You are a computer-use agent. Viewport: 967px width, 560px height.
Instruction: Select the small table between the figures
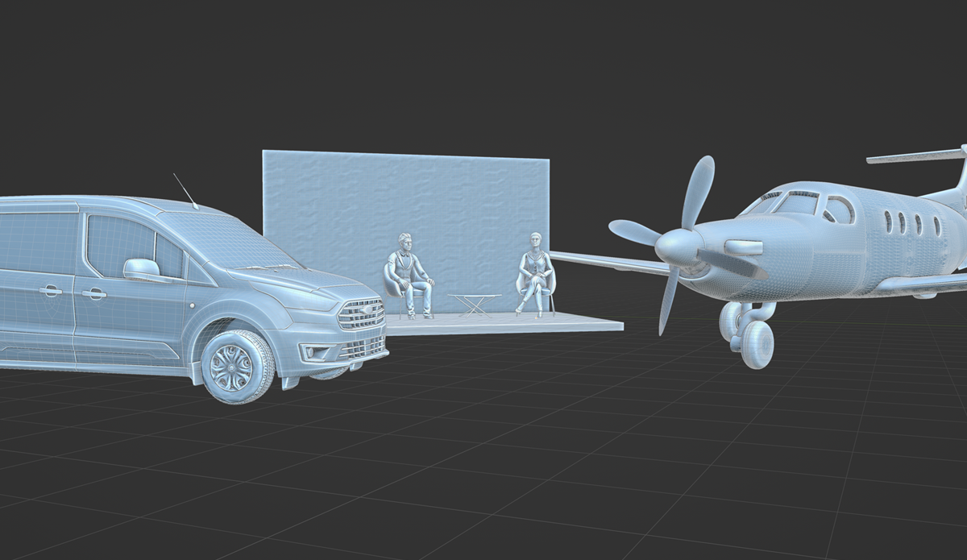click(474, 305)
